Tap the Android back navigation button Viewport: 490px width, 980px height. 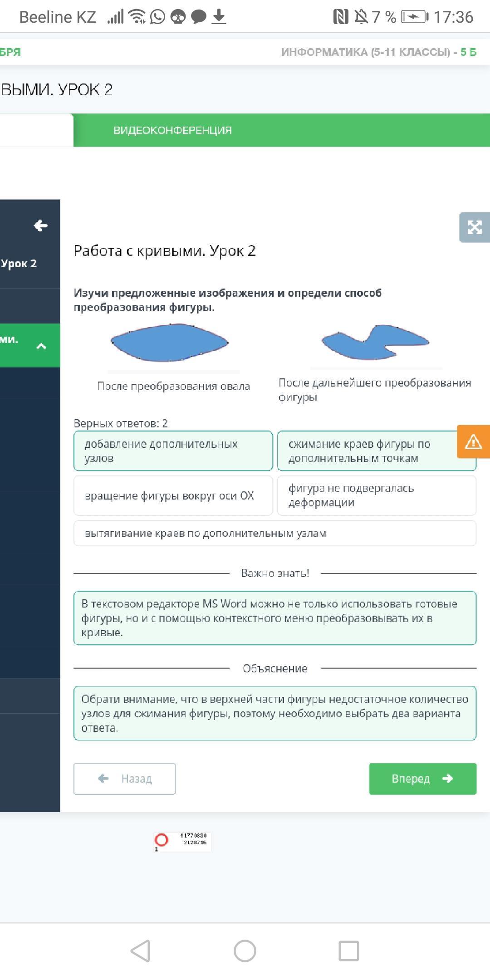[x=140, y=951]
